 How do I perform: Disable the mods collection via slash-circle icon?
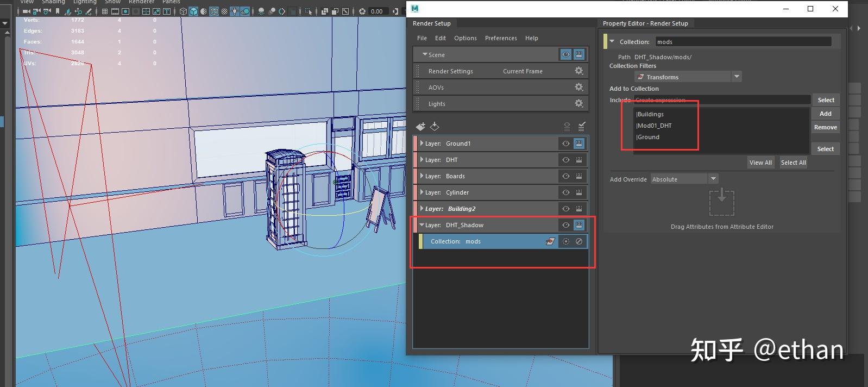(579, 241)
